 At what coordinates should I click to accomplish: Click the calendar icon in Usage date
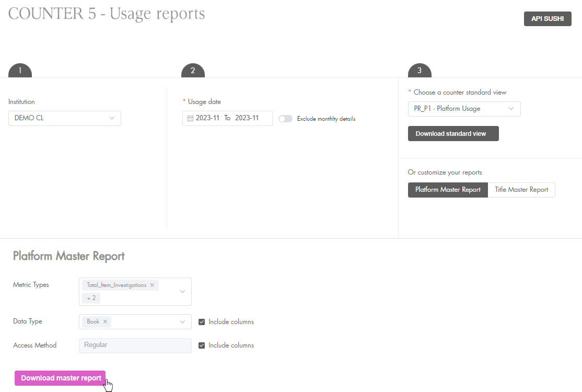pyautogui.click(x=190, y=118)
